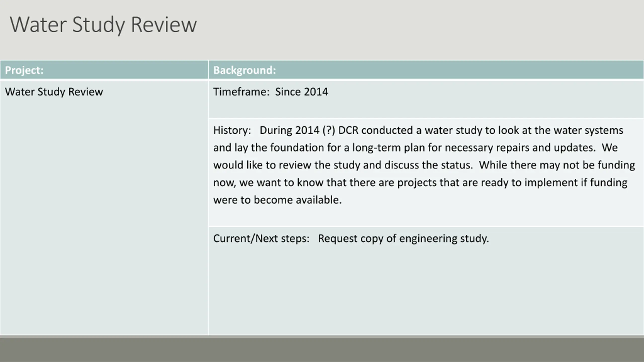Screen dimensions: 644x362
Task: Select the Background: header cell
Action: tap(426, 70)
